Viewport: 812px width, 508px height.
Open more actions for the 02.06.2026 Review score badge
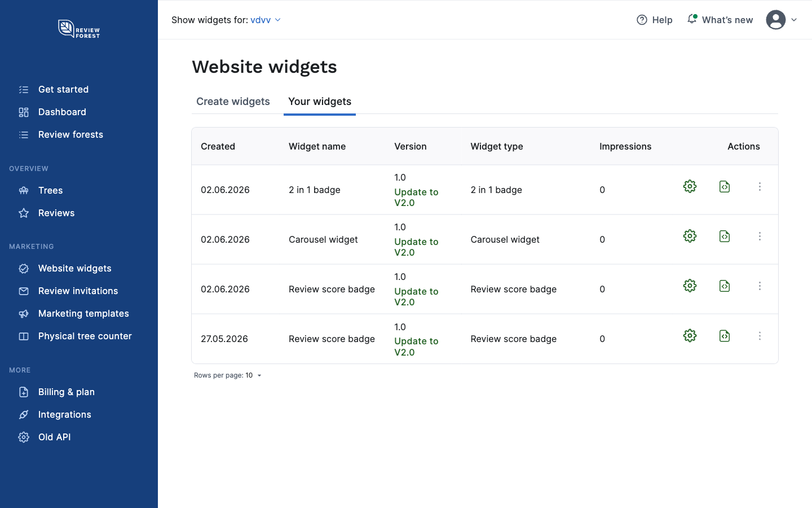point(760,286)
